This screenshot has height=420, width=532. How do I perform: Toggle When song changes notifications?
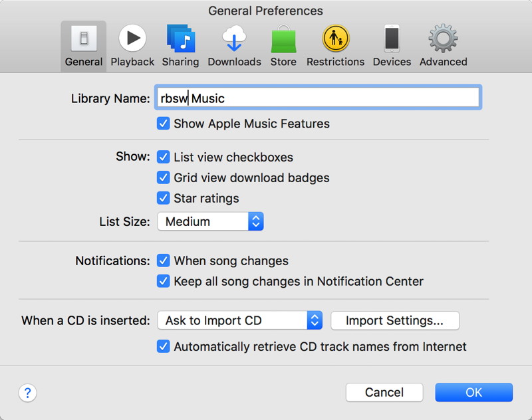coord(163,261)
